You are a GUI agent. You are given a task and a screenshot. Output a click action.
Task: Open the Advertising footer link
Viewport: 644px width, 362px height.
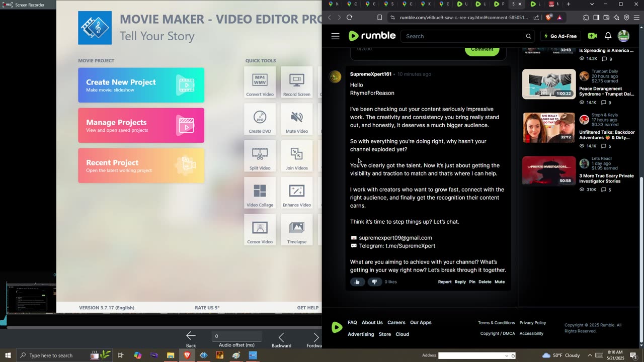(x=361, y=334)
